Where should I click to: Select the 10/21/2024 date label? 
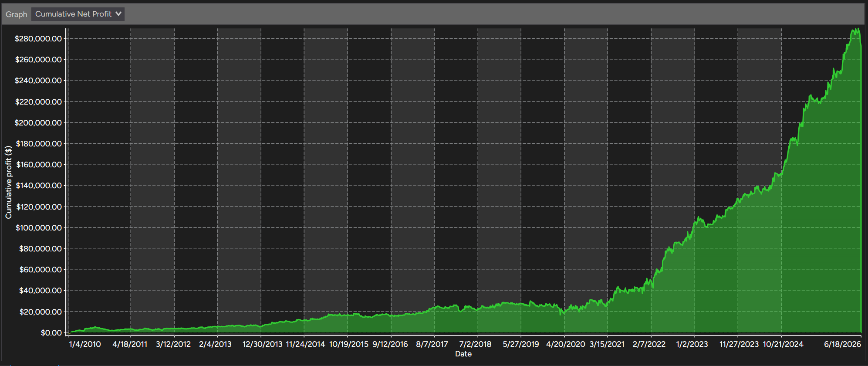pyautogui.click(x=783, y=344)
